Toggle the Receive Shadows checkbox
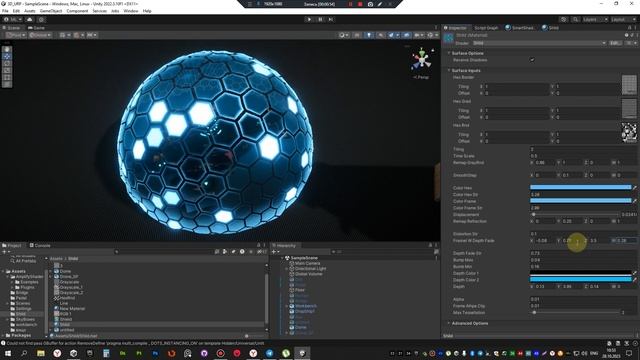Screen dimensions: 640x360 click(x=532, y=60)
